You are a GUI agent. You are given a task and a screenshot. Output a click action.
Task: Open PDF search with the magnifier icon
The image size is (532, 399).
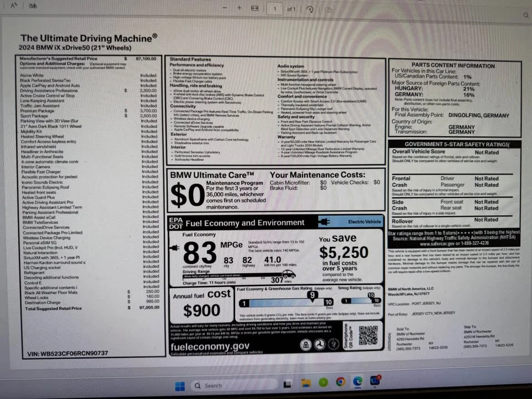[526, 15]
